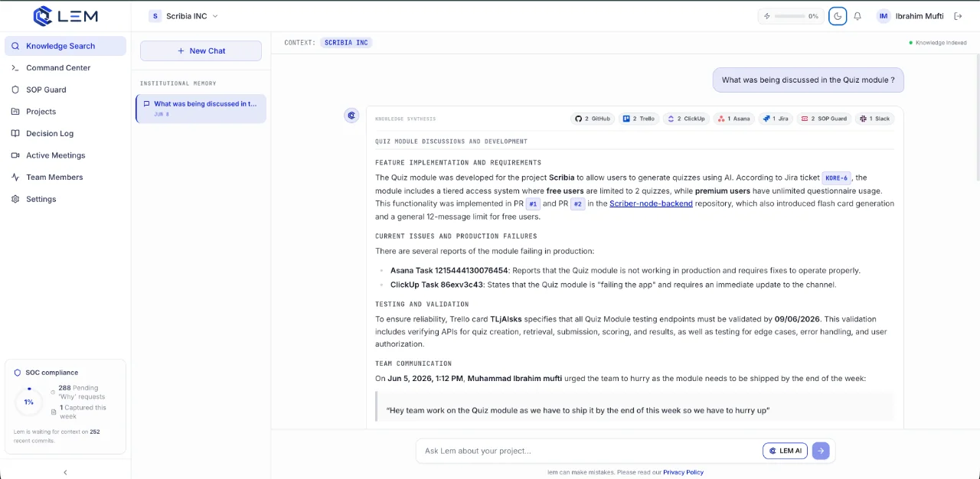Start a New Chat

coord(201,51)
